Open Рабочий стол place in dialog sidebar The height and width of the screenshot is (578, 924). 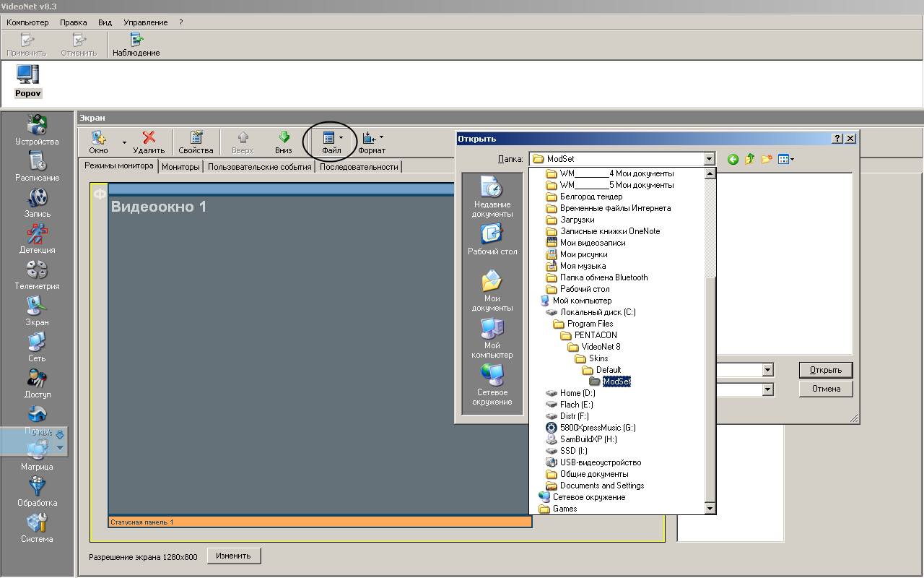[492, 240]
